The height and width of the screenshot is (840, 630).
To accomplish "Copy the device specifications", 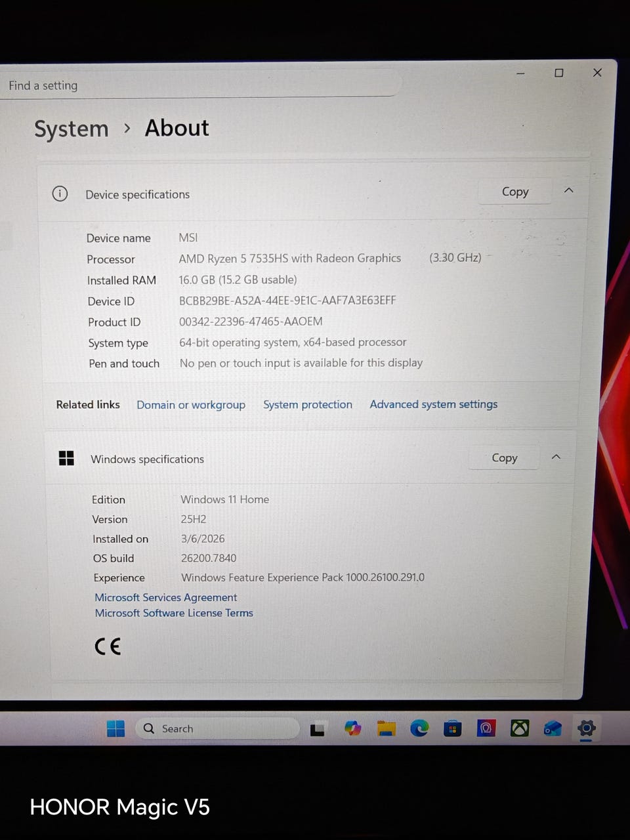I will (x=515, y=192).
